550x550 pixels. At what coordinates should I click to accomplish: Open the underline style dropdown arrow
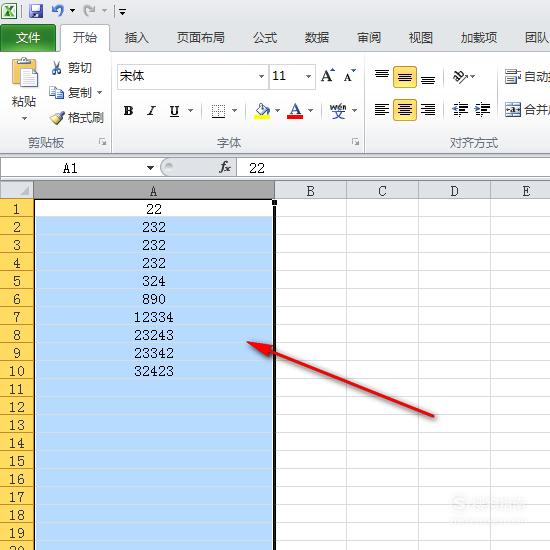[x=191, y=111]
